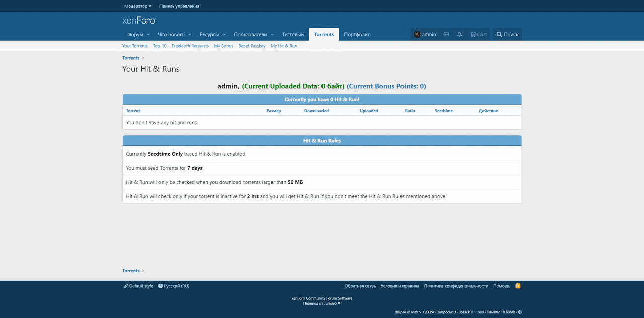Expand the Пользователи menu arrow
Viewport: 644px width, 318px height.
(x=272, y=35)
